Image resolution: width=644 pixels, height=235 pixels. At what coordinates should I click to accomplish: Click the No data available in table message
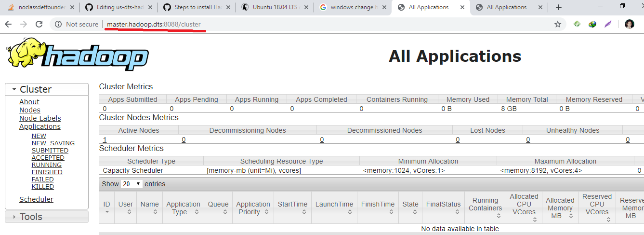pyautogui.click(x=460, y=229)
